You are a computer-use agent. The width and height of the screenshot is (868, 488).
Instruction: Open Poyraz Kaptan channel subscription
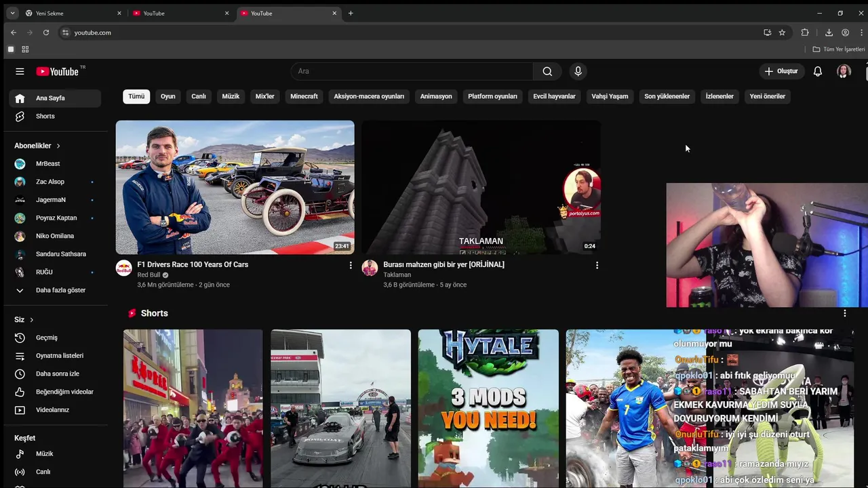click(x=55, y=218)
